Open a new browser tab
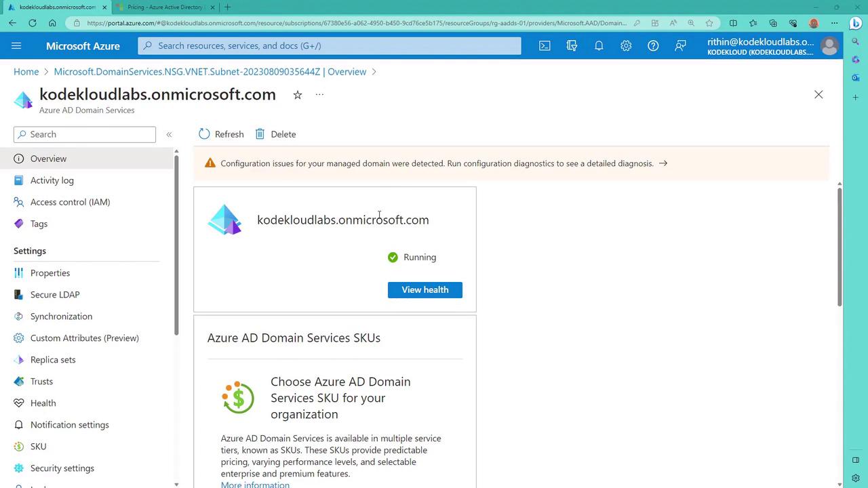This screenshot has width=868, height=488. tap(227, 7)
